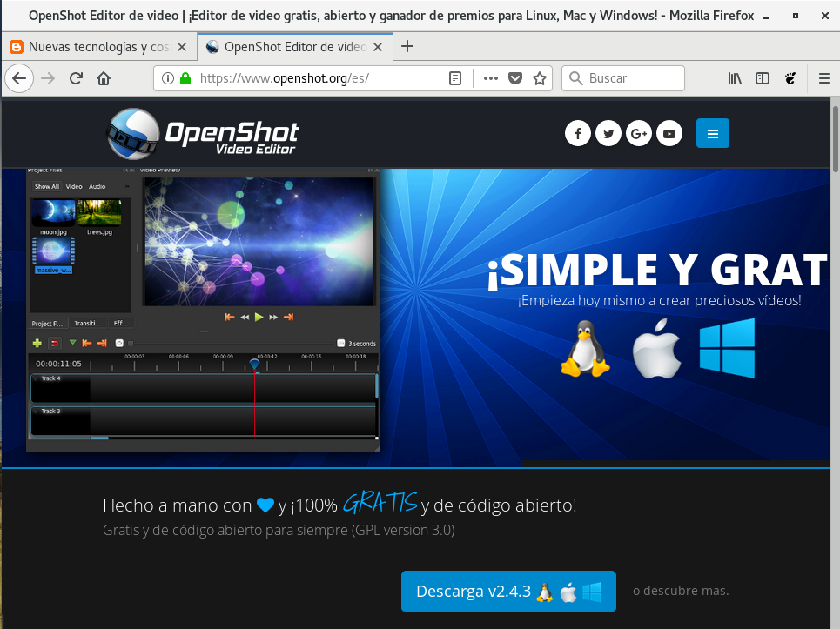Open OpenShot's Facebook page via its icon
Image resolution: width=840 pixels, height=629 pixels.
tap(578, 133)
